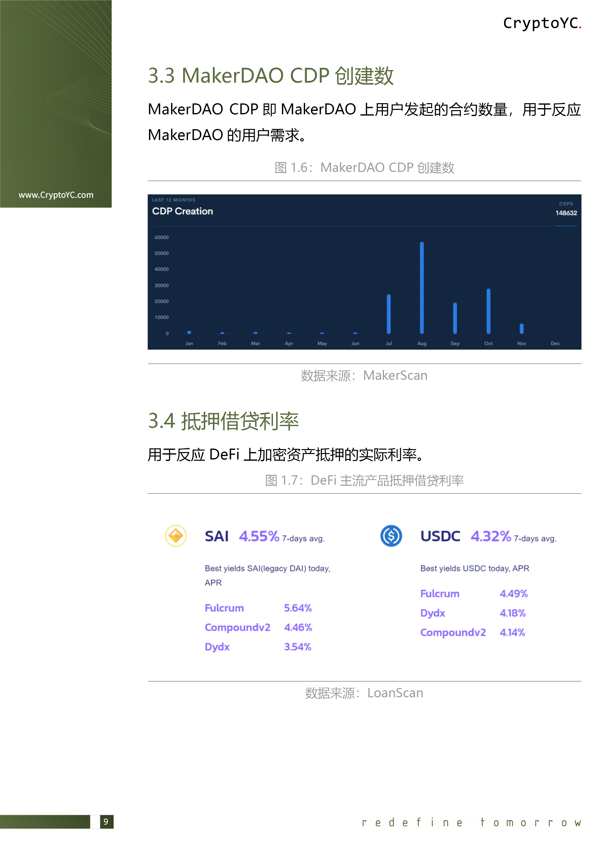Click the 'LAST 12 MONTHS' label
The image size is (614, 868).
point(174,200)
